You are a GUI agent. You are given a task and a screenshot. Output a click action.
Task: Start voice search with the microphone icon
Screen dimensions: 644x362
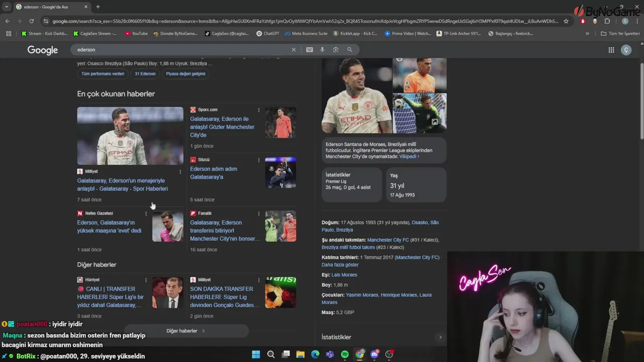(323, 50)
